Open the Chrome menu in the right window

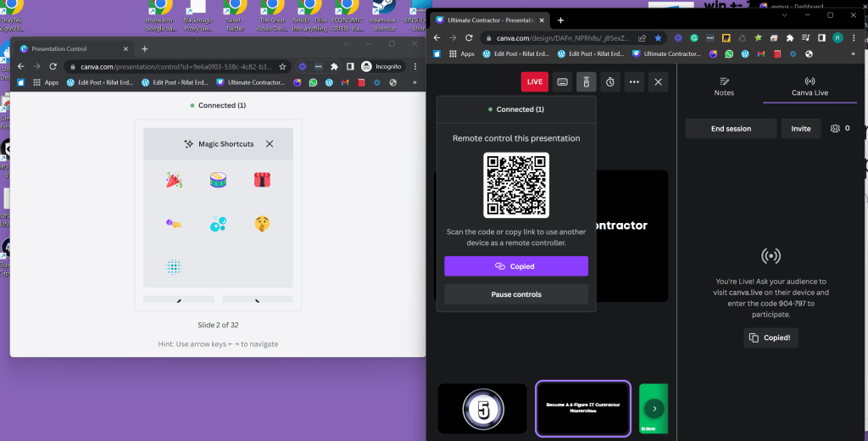[854, 37]
